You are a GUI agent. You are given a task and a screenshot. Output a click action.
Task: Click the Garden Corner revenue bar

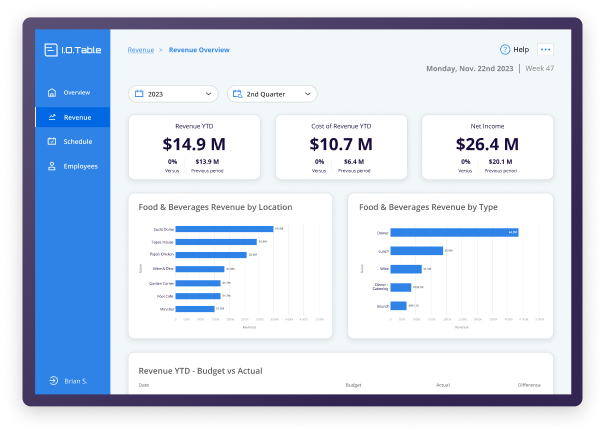click(x=198, y=283)
